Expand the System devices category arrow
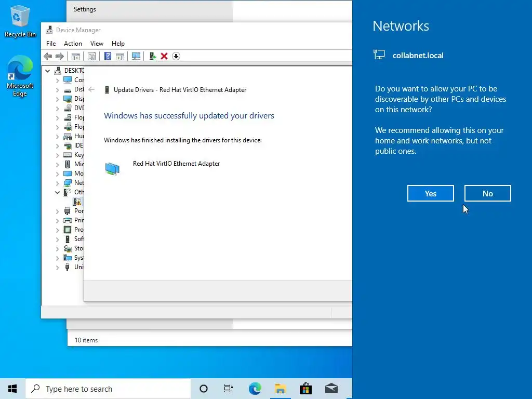This screenshot has height=399, width=532. [57, 258]
